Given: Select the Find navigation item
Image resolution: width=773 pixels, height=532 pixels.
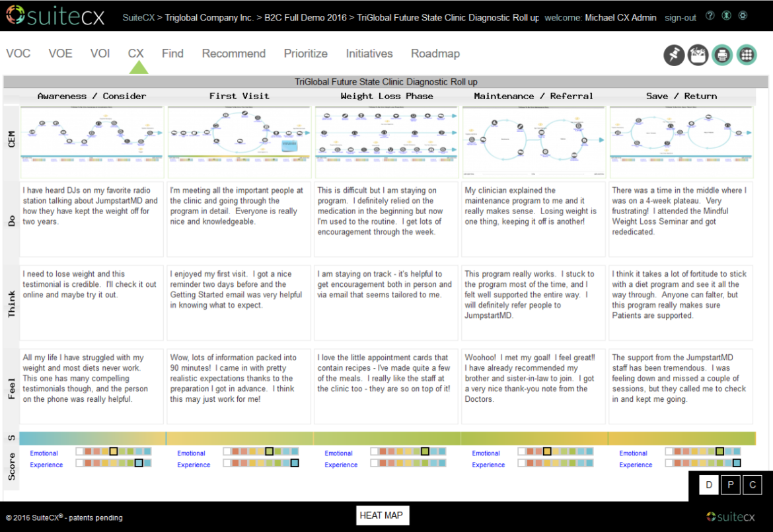Looking at the screenshot, I should click(172, 54).
